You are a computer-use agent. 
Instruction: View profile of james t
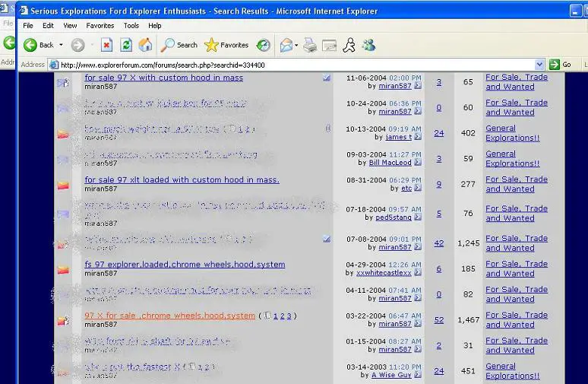[399, 137]
